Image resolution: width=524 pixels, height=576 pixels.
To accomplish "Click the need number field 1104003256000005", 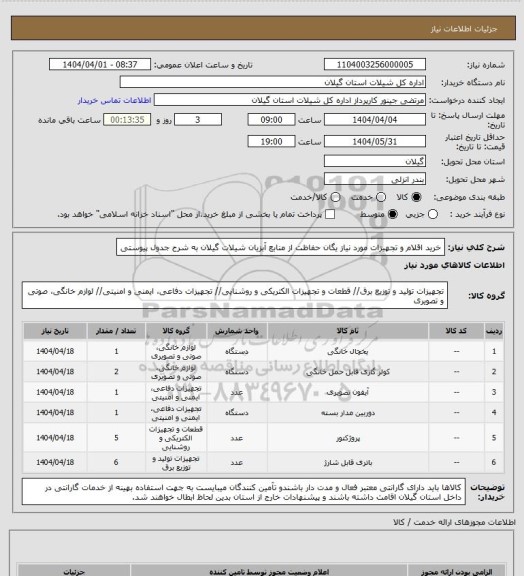I will [375, 65].
